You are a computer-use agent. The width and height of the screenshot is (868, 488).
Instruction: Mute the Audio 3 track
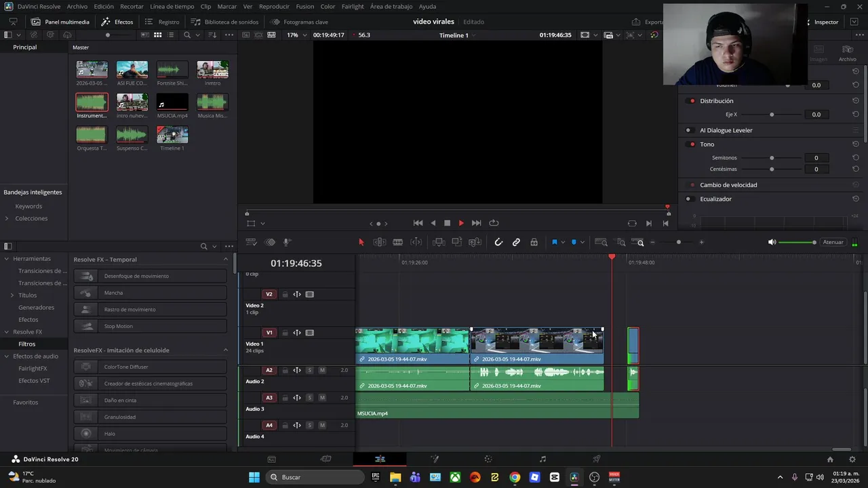[x=322, y=398]
